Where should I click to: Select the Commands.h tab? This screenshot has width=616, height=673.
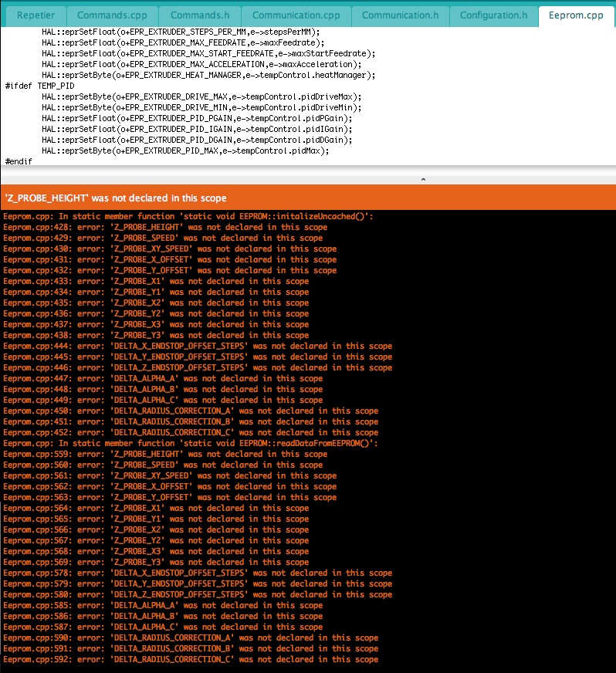(200, 15)
